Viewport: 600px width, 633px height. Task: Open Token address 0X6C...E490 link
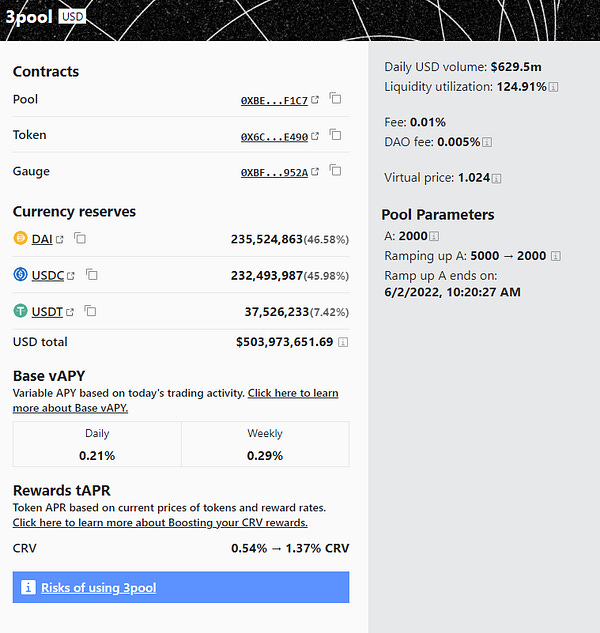pos(274,137)
